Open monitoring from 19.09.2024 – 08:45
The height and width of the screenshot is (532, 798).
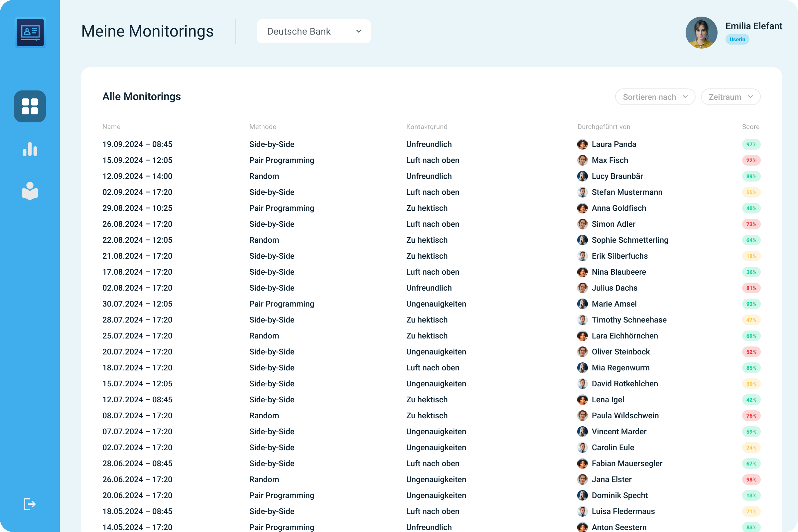coord(137,144)
